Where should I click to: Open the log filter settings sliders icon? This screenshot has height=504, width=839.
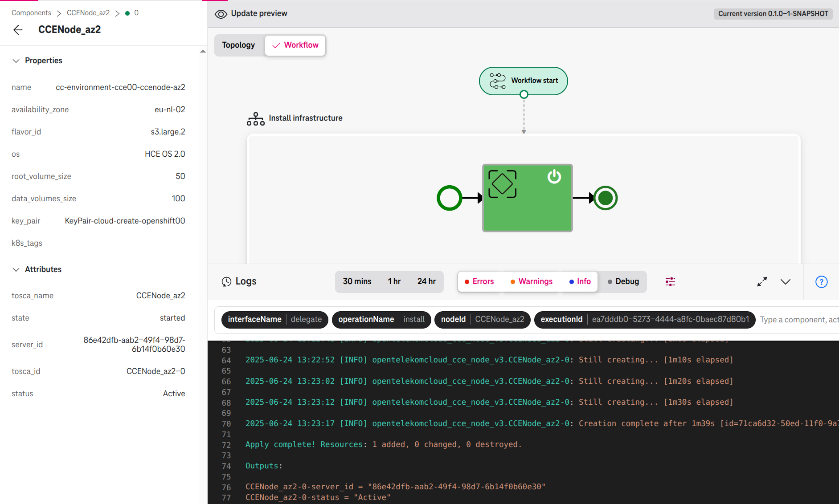(670, 281)
